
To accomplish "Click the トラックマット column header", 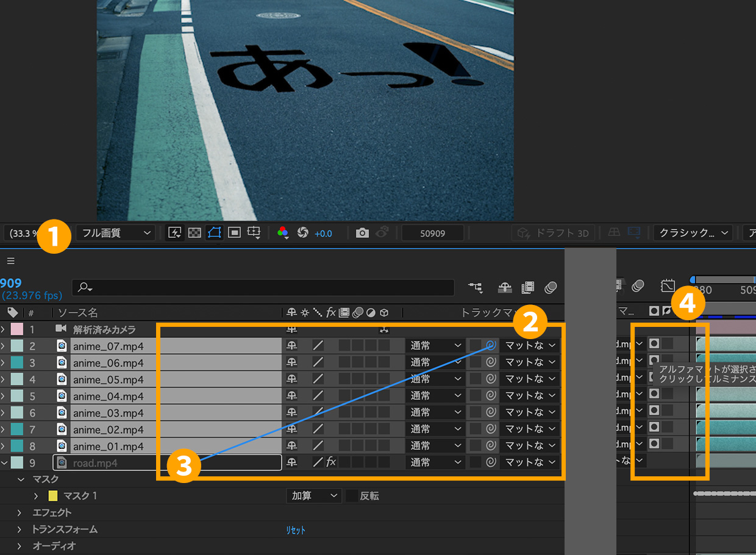I will coord(489,312).
